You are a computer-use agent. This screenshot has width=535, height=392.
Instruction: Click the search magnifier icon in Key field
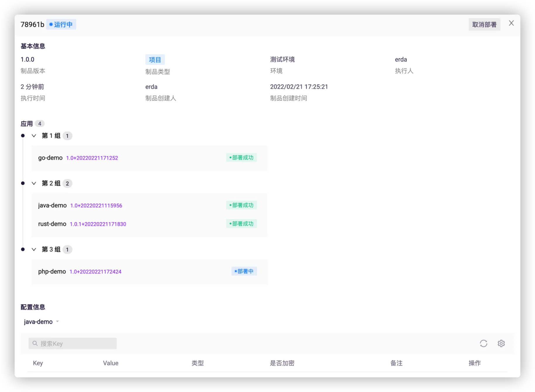click(x=35, y=344)
